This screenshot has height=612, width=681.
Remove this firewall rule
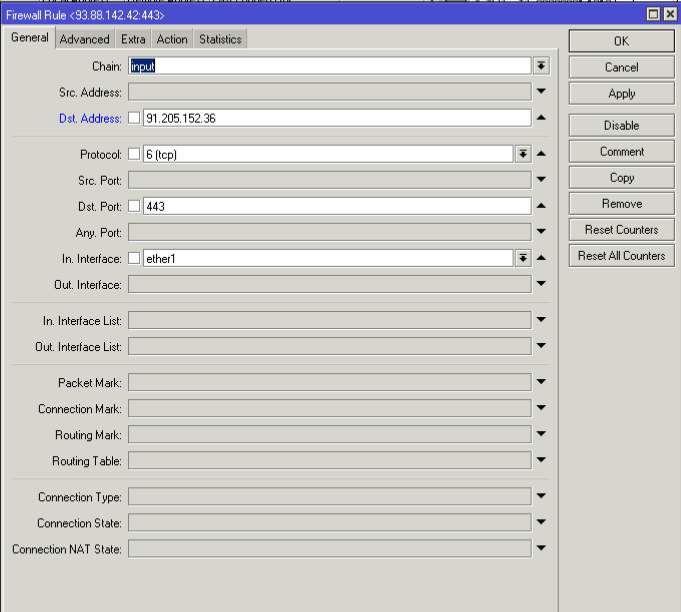point(621,204)
